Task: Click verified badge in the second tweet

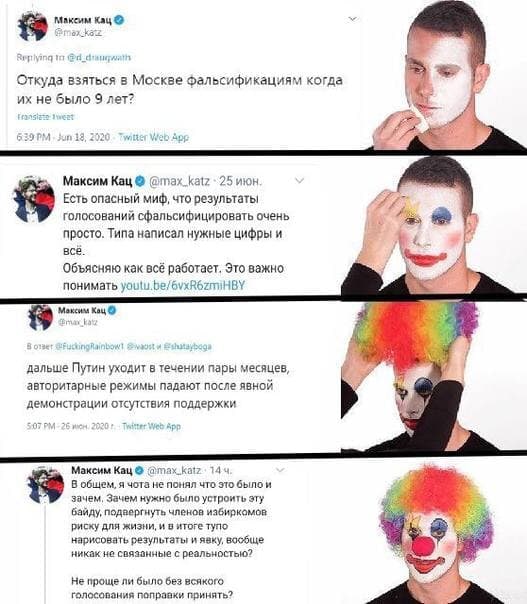Action: click(x=139, y=180)
